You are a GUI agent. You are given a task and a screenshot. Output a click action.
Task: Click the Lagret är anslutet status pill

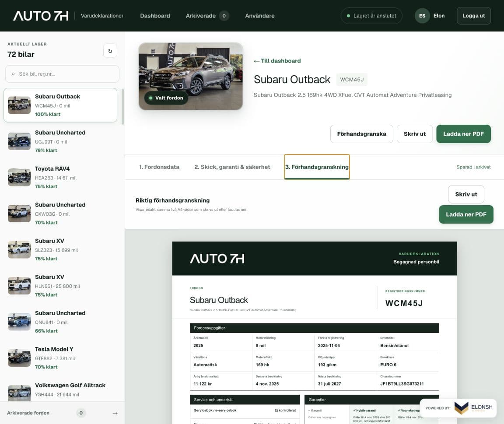point(371,16)
